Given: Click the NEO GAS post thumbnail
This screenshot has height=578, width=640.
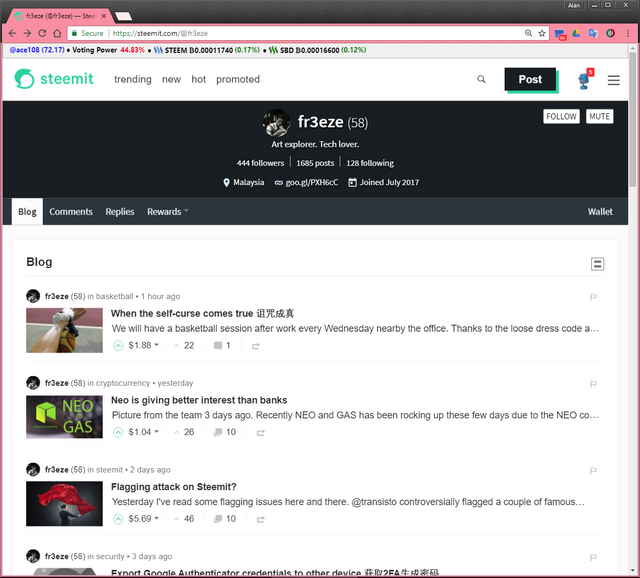Looking at the screenshot, I should pos(64,417).
